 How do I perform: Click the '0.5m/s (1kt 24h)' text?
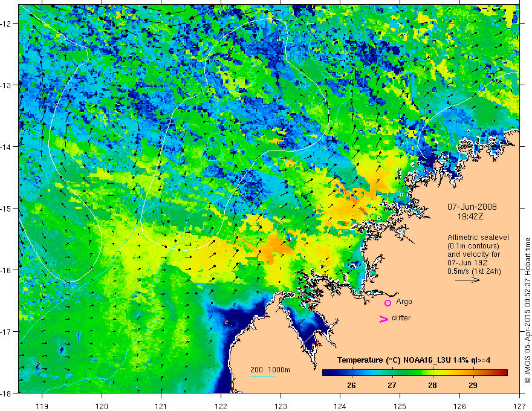coord(474,271)
